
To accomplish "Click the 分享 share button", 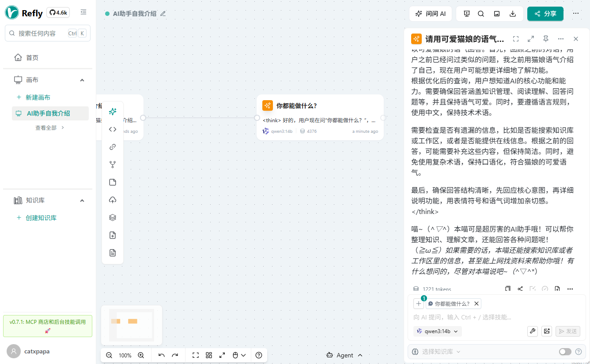I will pos(545,14).
